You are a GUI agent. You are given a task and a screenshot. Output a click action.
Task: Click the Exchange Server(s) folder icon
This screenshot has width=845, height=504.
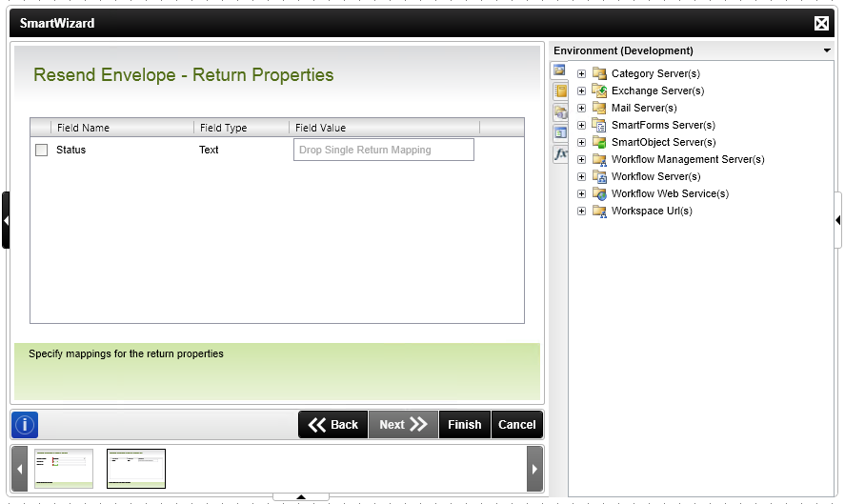599,91
